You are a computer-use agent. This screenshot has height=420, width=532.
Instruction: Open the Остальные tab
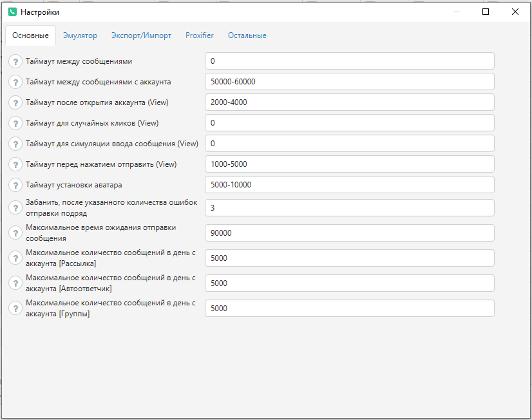tap(247, 35)
